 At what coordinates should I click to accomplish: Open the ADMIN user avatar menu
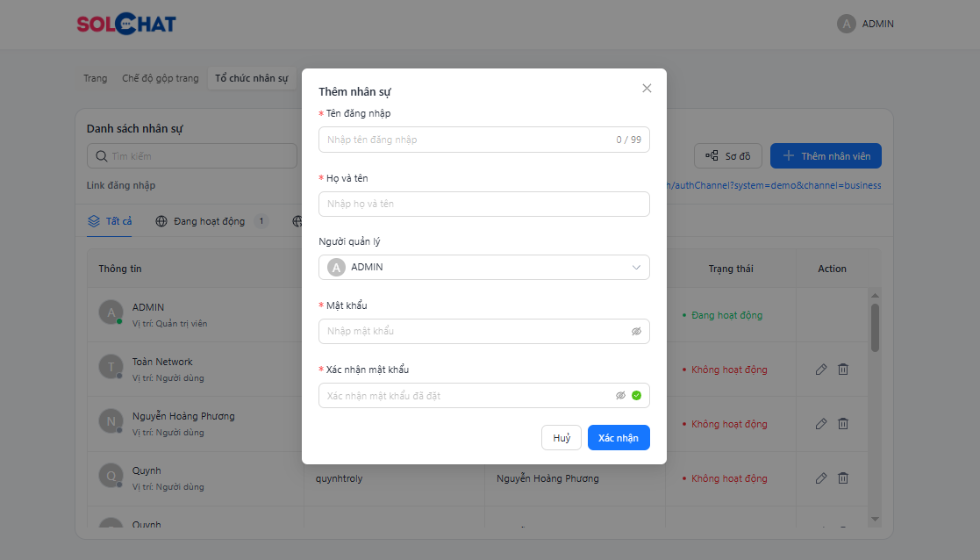(865, 25)
